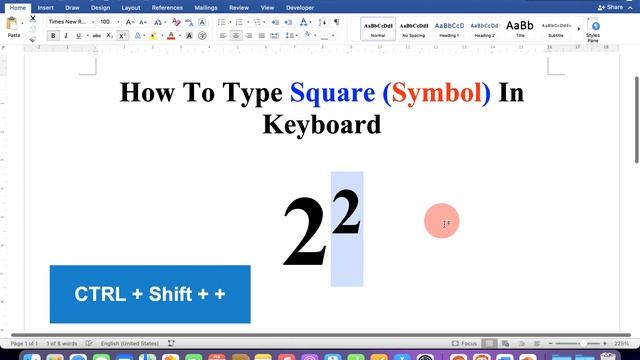640x360 pixels.
Task: Open the Styles Pane
Action: tap(593, 30)
